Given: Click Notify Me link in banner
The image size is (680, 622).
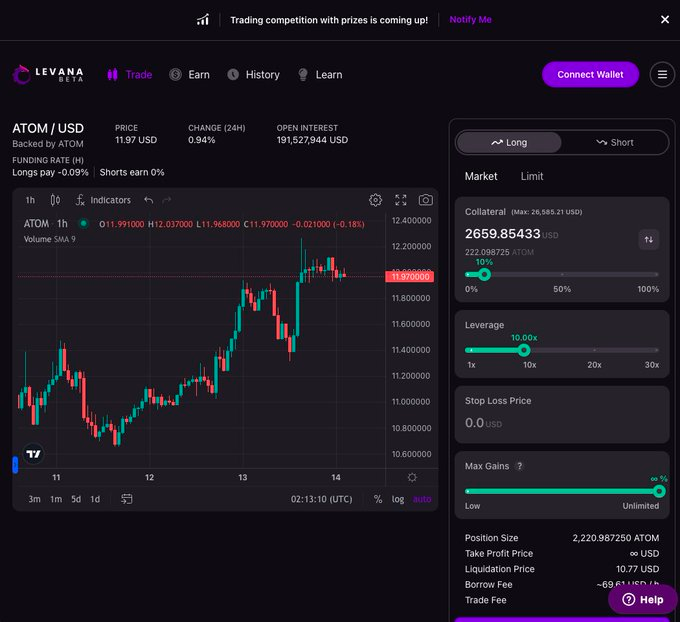Looking at the screenshot, I should tap(470, 20).
